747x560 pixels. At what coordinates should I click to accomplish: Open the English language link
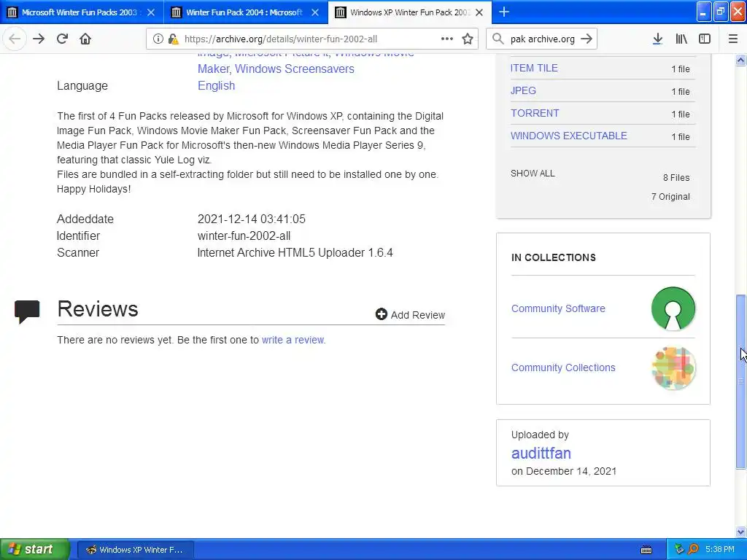tap(216, 86)
